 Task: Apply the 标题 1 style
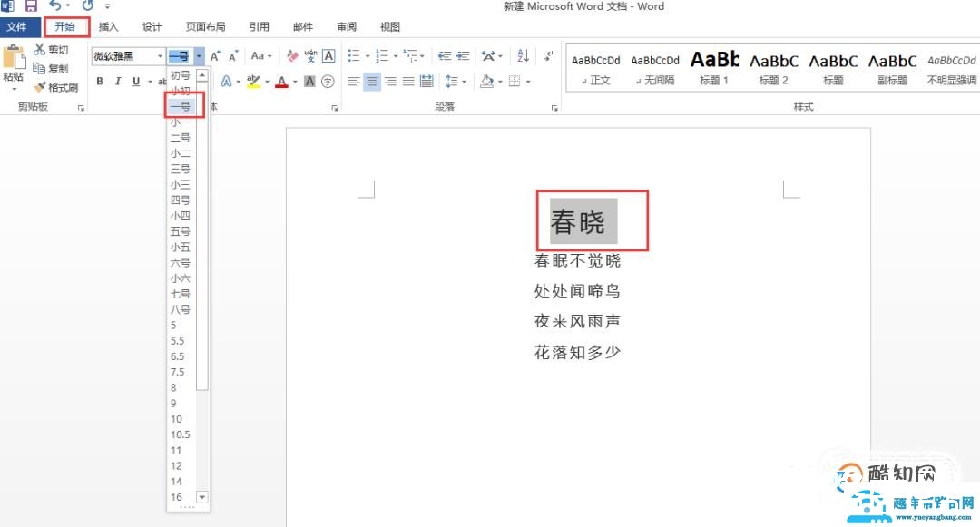[713, 68]
